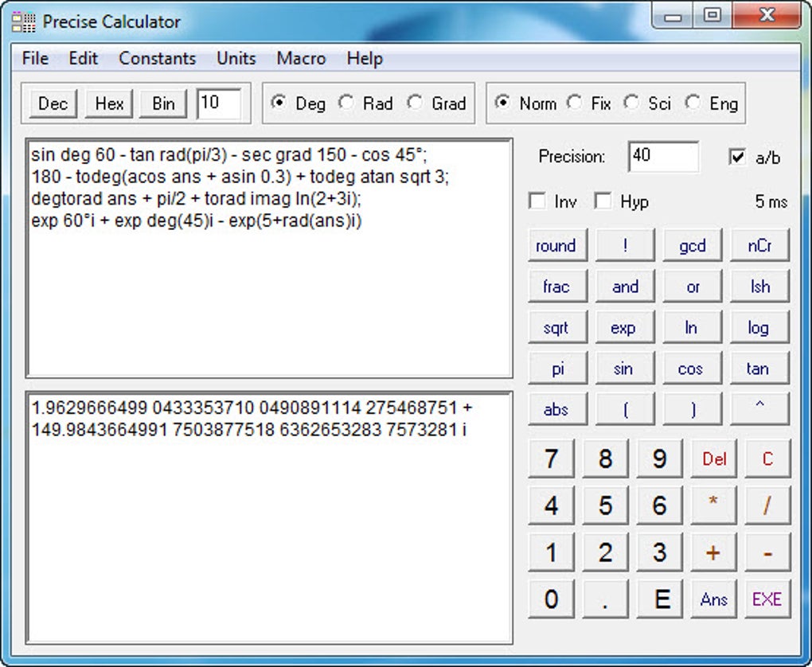Select the Grad angle mode

click(436, 103)
